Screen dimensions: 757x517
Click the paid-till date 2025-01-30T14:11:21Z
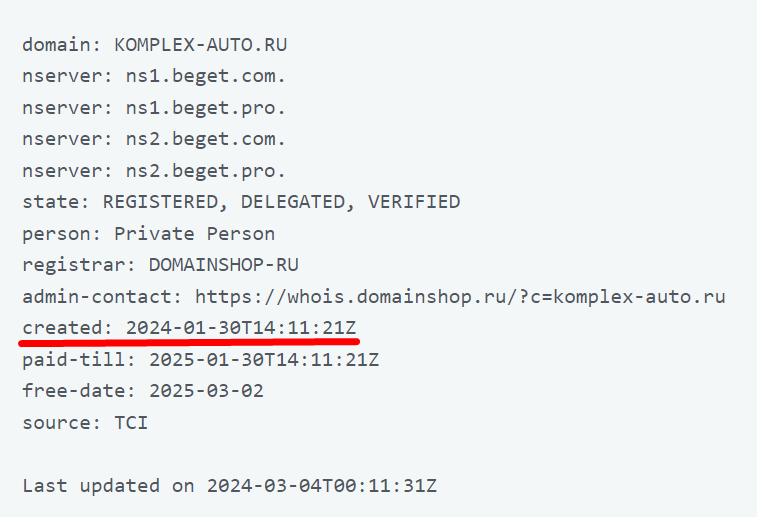coord(263,359)
